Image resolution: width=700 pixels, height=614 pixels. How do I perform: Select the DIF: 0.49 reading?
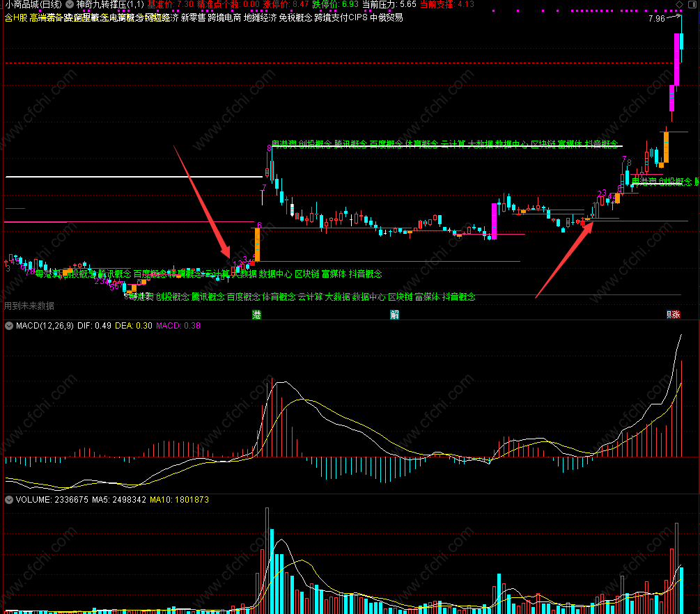tap(94, 326)
